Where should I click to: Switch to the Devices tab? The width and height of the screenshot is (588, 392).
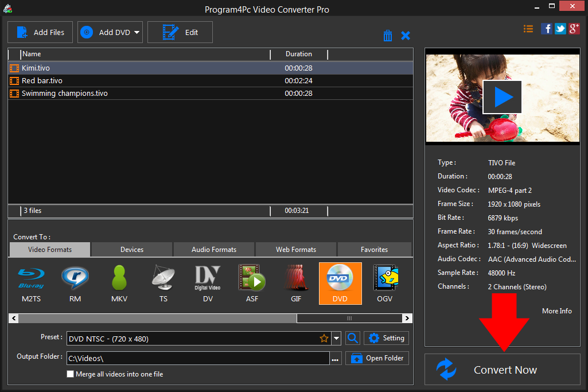click(x=132, y=250)
